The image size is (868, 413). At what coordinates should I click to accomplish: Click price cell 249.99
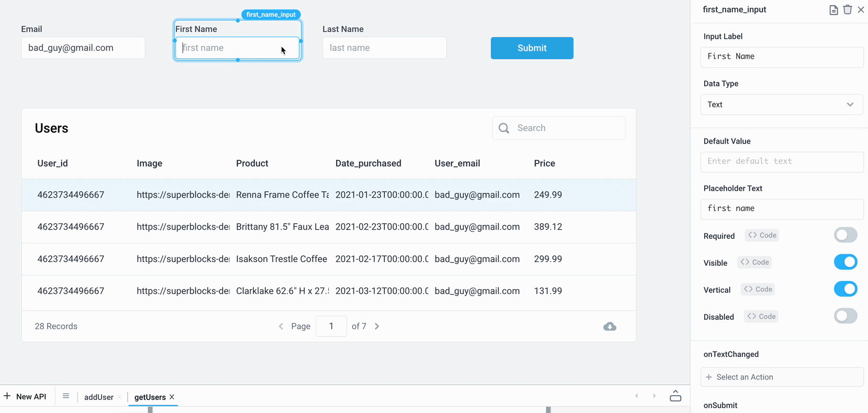(548, 195)
